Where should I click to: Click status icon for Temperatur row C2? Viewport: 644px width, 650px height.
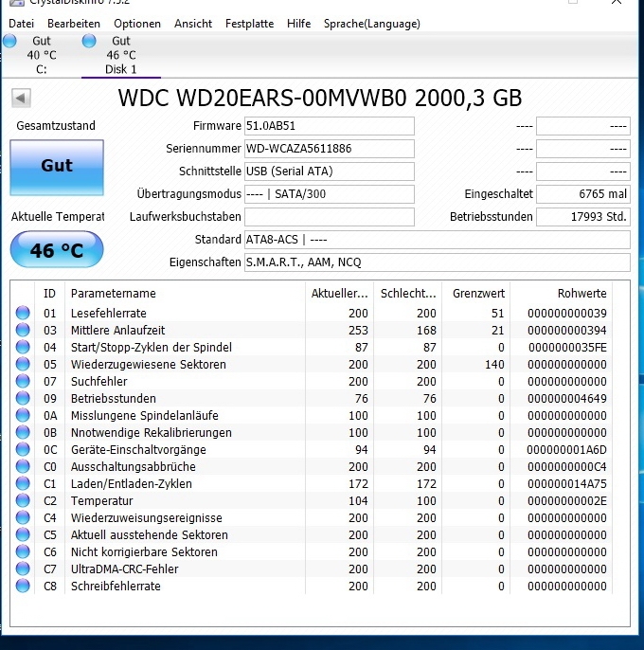click(x=23, y=500)
